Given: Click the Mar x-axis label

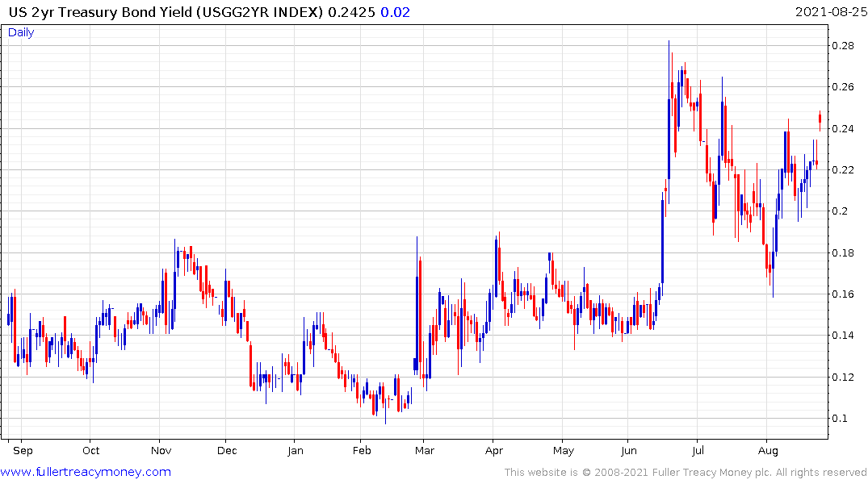Looking at the screenshot, I should point(425,451).
